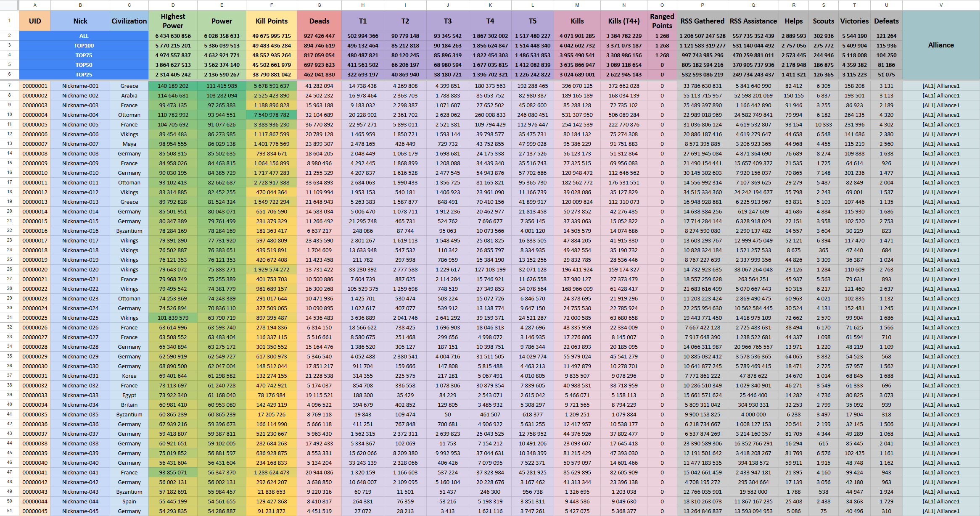Click Kill Points value 7 540 978 782
Screen dimensions: 980x516
pos(272,115)
